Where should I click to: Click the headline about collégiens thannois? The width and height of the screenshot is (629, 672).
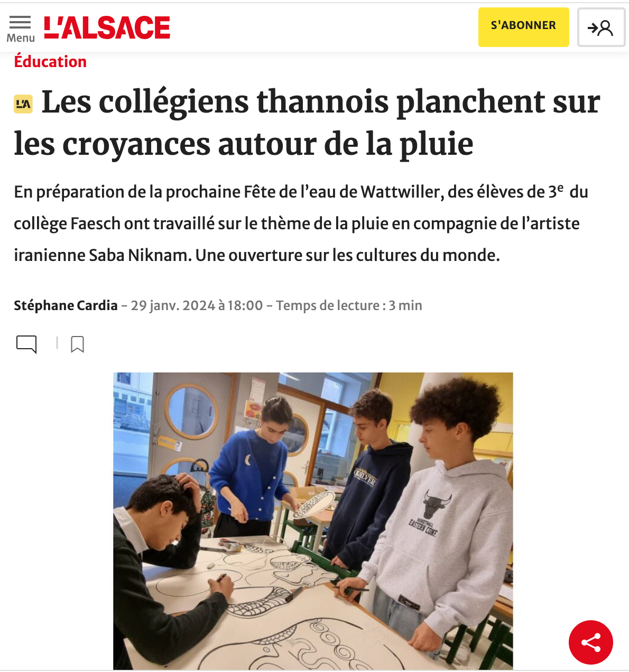[x=307, y=123]
